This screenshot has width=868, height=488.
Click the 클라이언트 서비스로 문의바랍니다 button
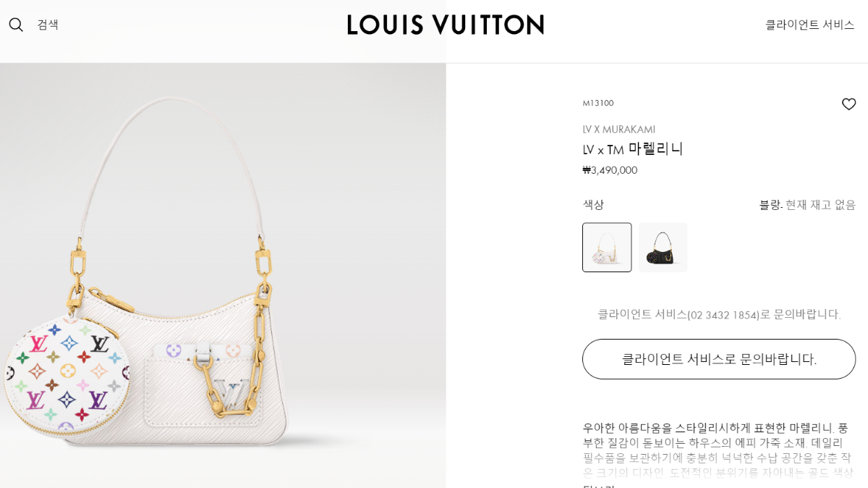(719, 359)
